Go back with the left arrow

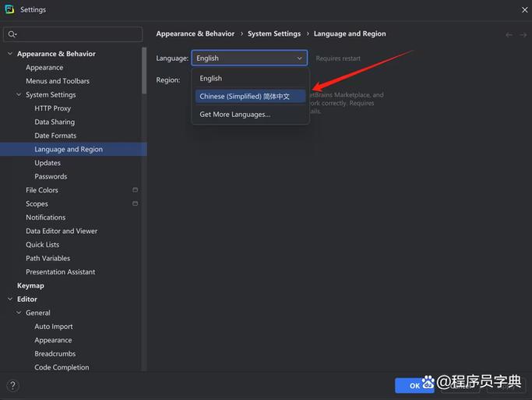509,35
